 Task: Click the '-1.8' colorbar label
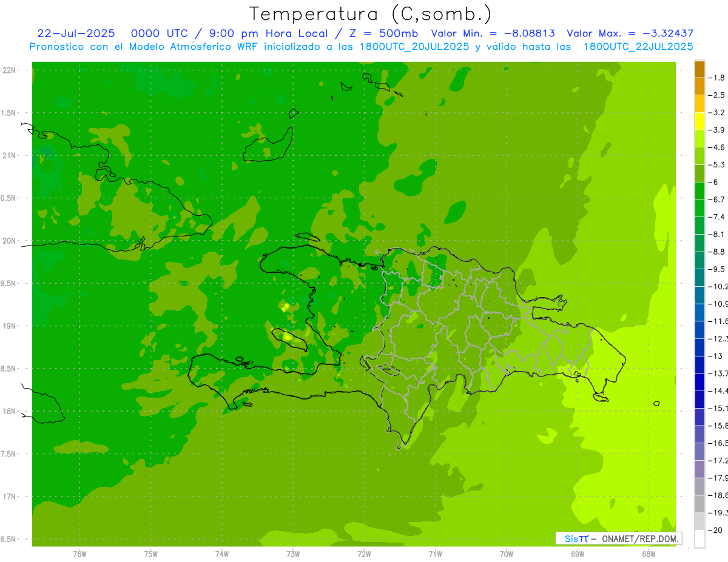tap(718, 78)
